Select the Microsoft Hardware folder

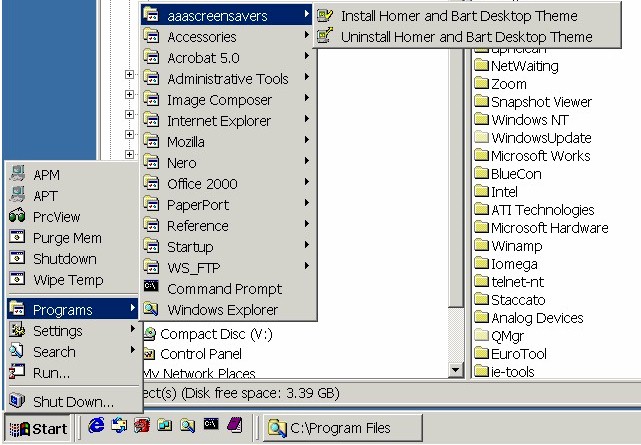[x=541, y=228]
